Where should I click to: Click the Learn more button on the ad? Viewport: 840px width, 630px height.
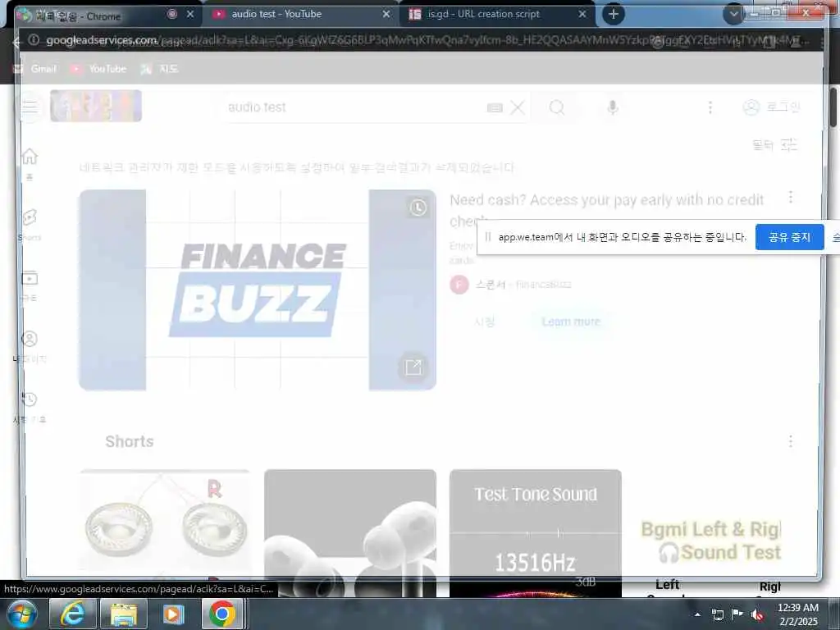click(x=571, y=322)
